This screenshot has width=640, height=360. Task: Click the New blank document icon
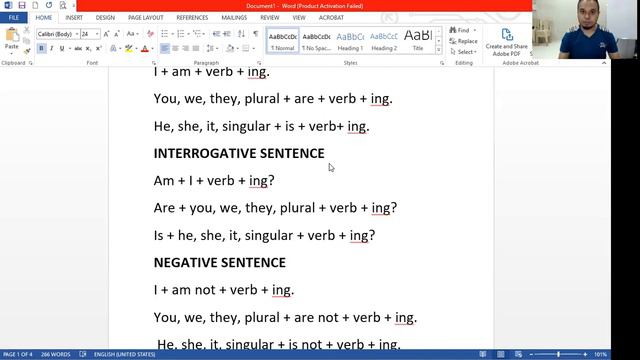(35, 5)
